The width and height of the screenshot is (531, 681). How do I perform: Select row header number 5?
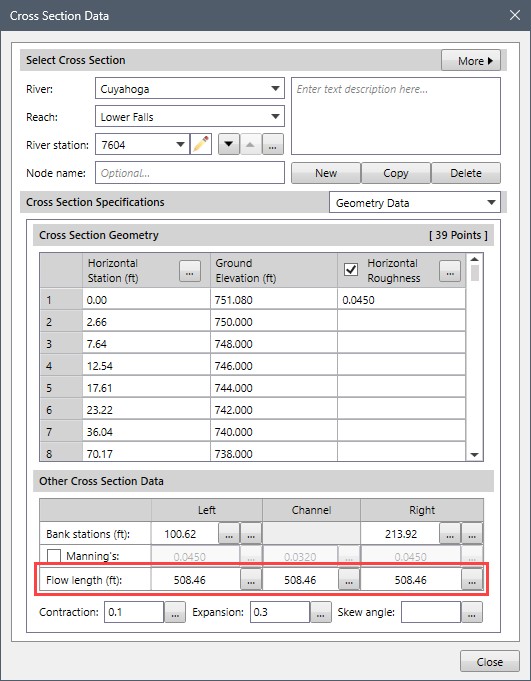61,387
